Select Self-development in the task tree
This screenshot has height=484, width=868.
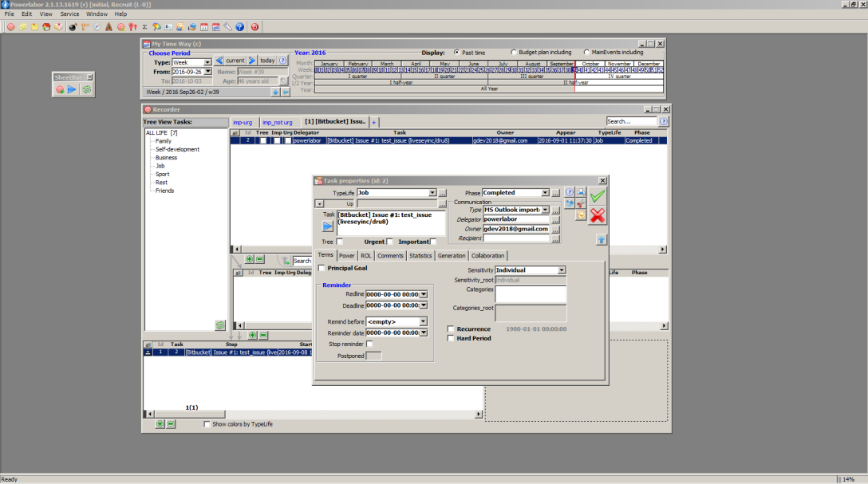click(x=177, y=149)
